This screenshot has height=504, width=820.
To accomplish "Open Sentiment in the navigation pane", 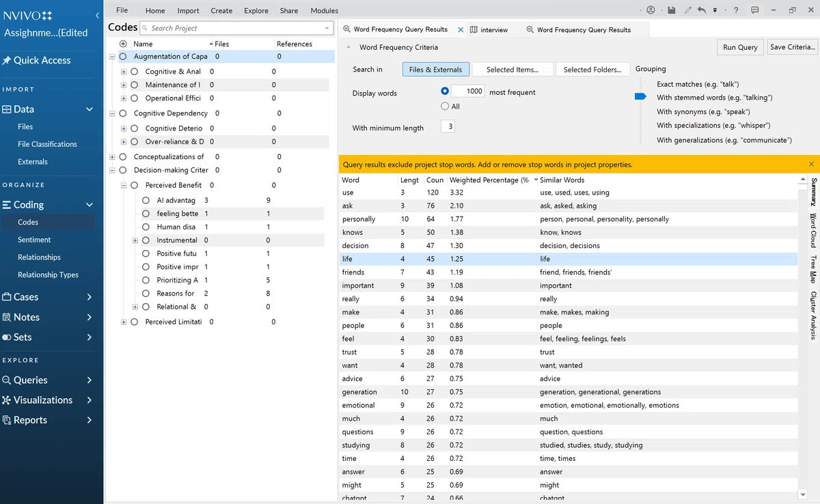I will tap(34, 240).
